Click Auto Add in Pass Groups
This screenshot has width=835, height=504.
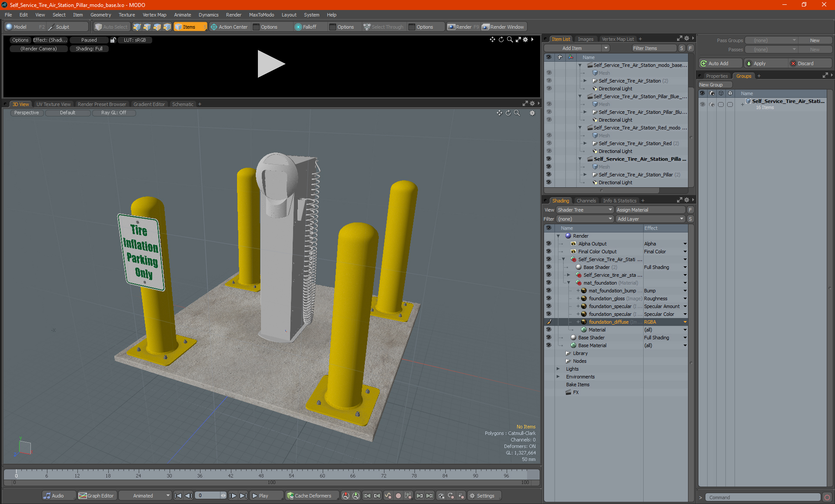tap(720, 63)
